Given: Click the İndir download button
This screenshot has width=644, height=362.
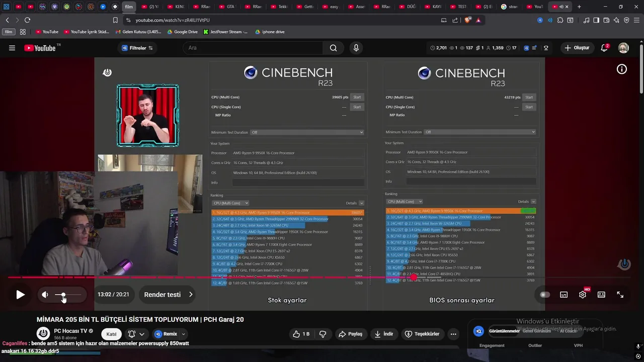Looking at the screenshot, I should 384,334.
